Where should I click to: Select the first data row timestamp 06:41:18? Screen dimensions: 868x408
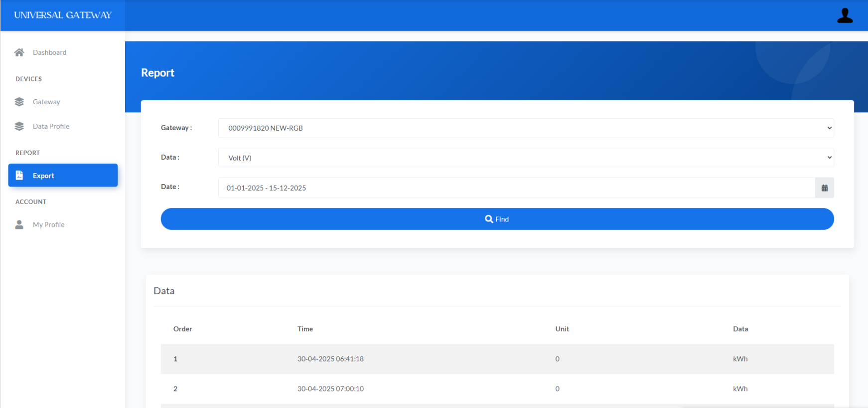(330, 359)
